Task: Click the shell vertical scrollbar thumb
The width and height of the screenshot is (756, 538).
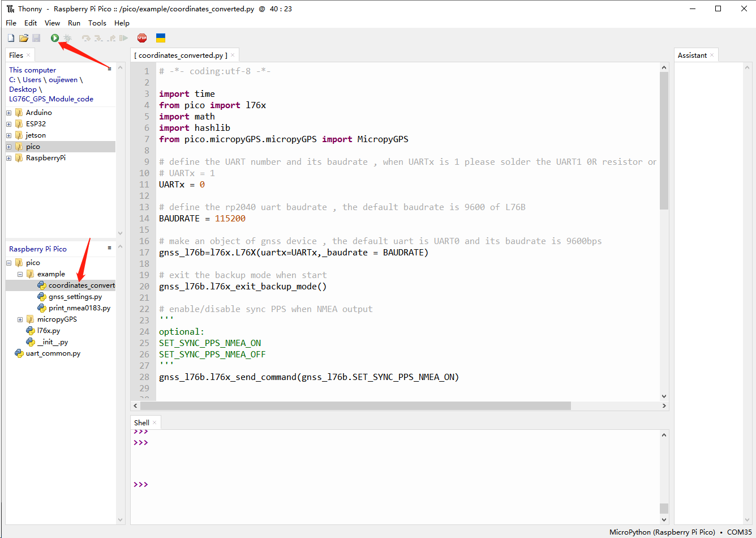Action: tap(664, 508)
